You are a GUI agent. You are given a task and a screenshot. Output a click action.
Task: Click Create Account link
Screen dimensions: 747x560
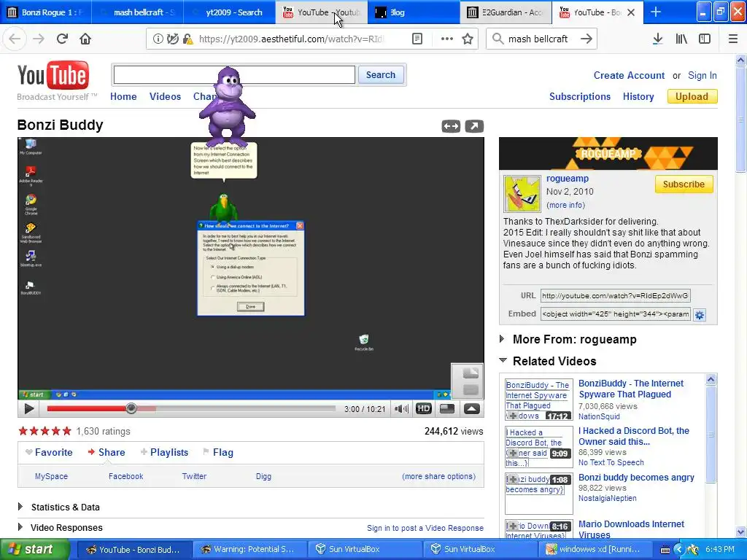629,75
